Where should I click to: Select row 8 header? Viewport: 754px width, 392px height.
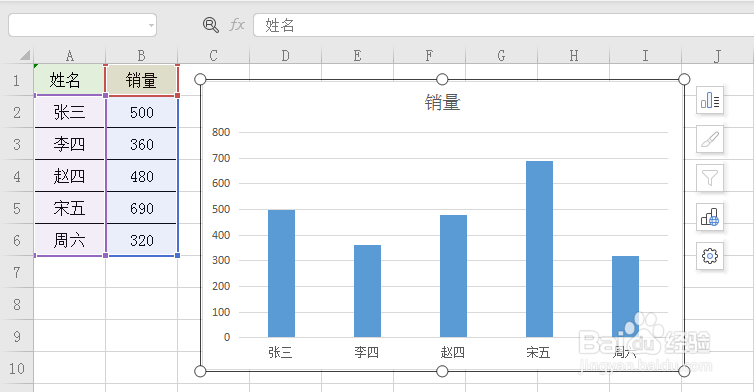click(17, 304)
